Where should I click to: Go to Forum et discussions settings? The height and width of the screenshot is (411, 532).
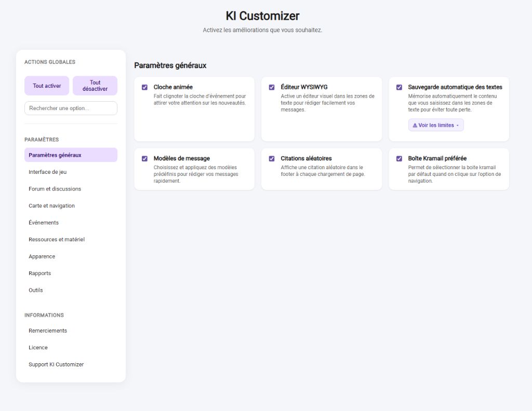(x=55, y=189)
